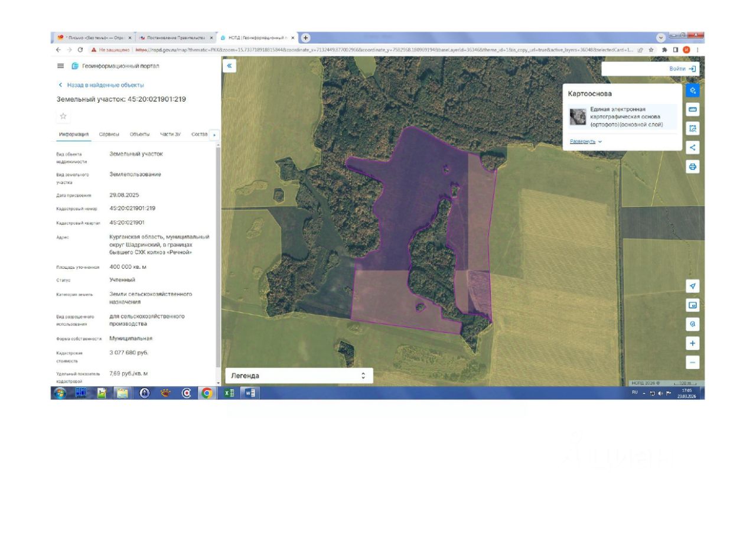Open Word from the taskbar
756x534 pixels.
250,393
